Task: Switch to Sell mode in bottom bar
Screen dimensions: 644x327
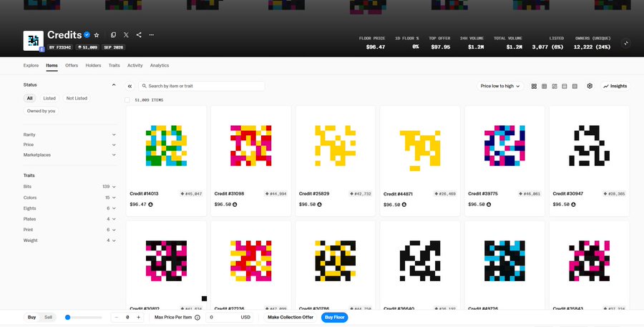Action: click(x=48, y=318)
